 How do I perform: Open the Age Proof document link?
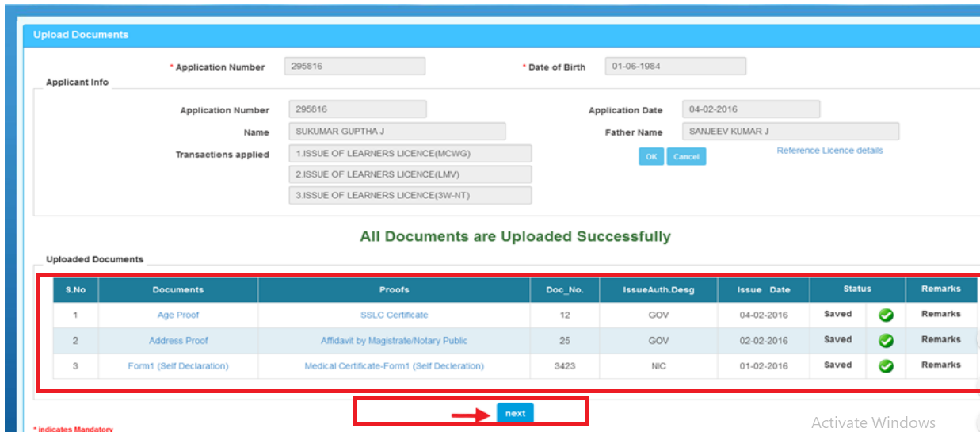[x=178, y=315]
